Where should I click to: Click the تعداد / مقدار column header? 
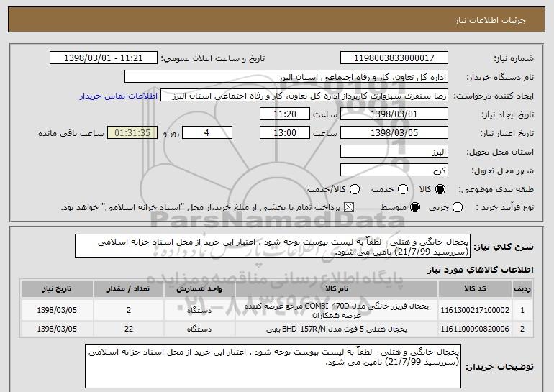point(128,289)
